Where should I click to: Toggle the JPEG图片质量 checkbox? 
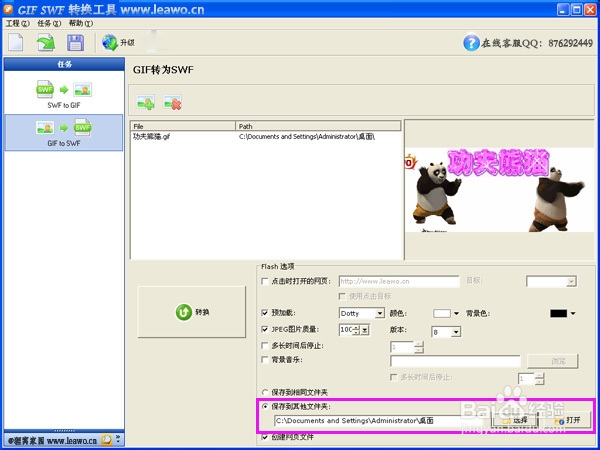point(264,329)
